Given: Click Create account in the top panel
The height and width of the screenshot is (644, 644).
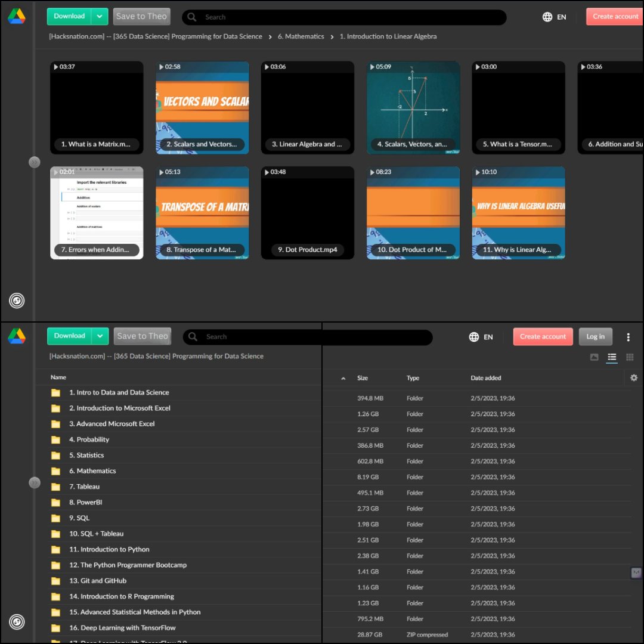Looking at the screenshot, I should (x=615, y=17).
